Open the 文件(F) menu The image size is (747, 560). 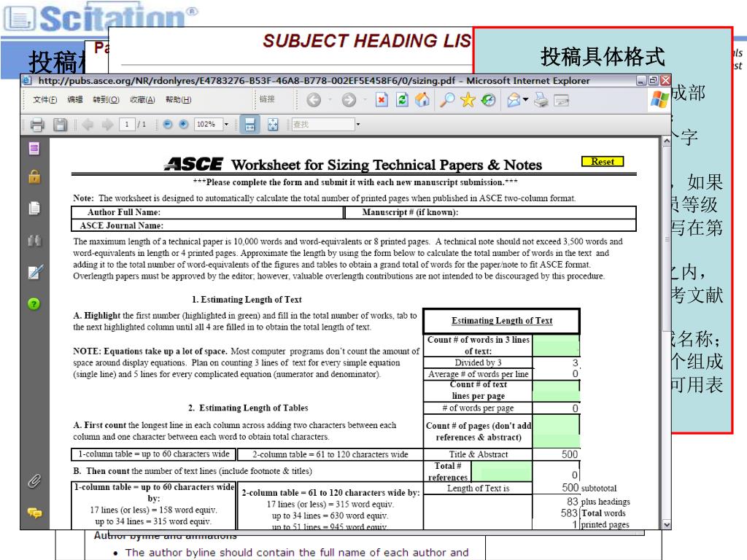[x=45, y=99]
